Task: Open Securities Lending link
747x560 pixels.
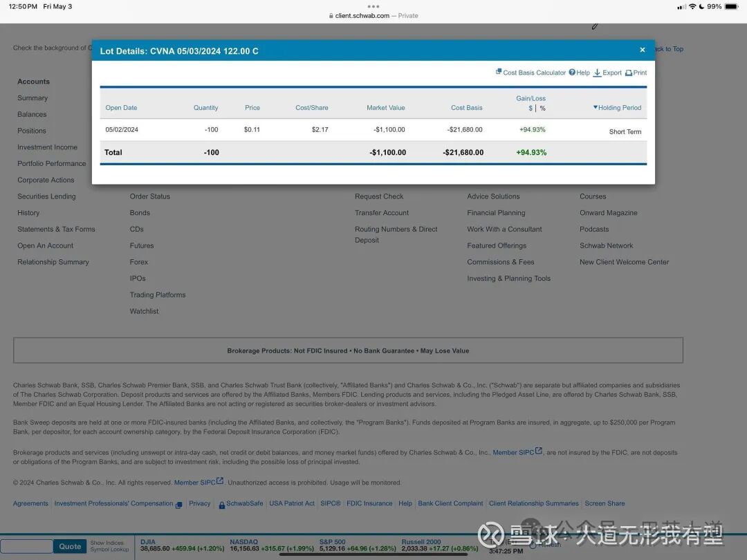Action: [x=47, y=196]
